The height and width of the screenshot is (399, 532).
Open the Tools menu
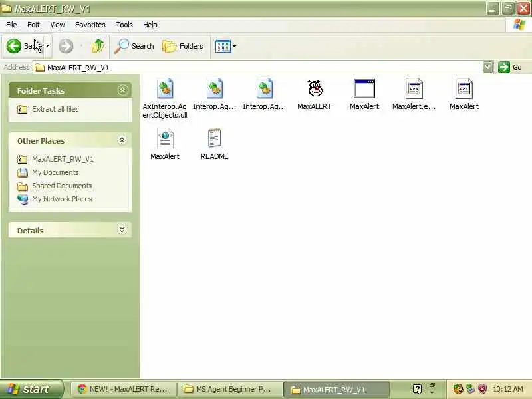coord(124,25)
